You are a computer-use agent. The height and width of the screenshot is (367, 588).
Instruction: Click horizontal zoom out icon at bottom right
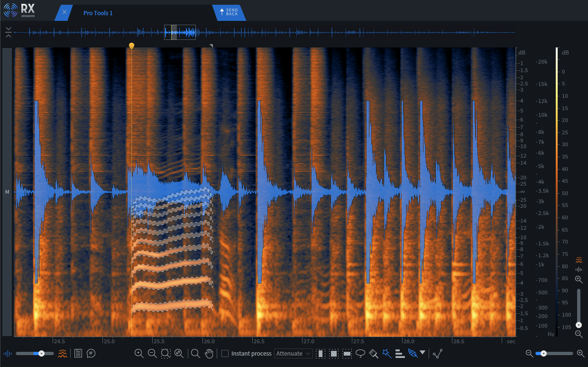click(529, 353)
